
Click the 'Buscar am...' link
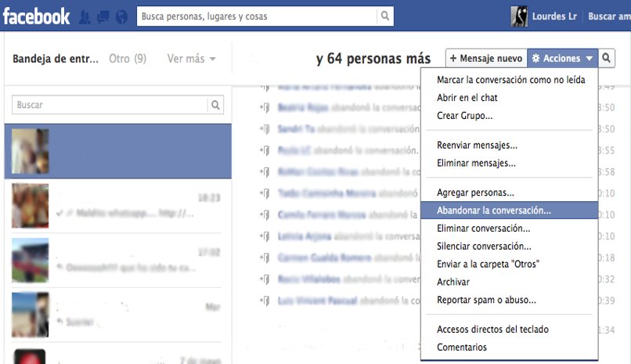(609, 16)
